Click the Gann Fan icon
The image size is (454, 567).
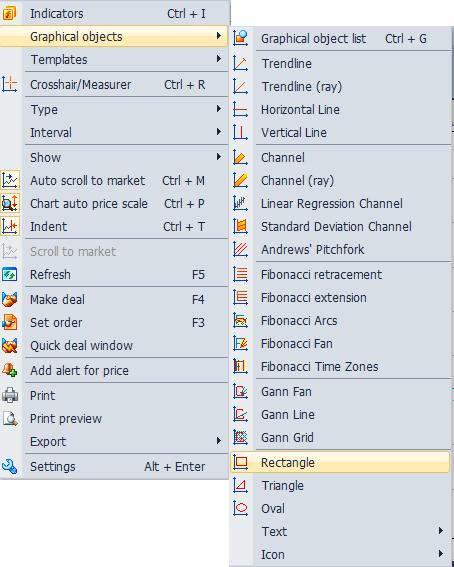tap(240, 391)
